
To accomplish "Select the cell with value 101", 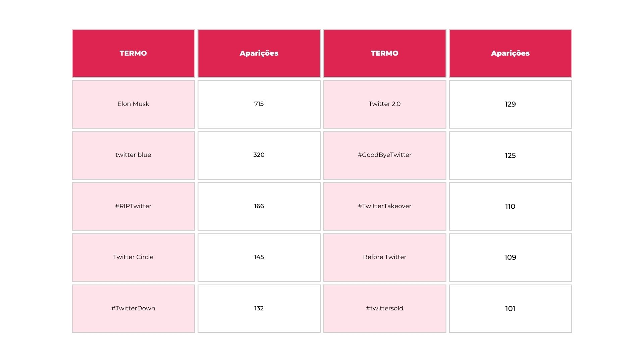I will pyautogui.click(x=510, y=308).
